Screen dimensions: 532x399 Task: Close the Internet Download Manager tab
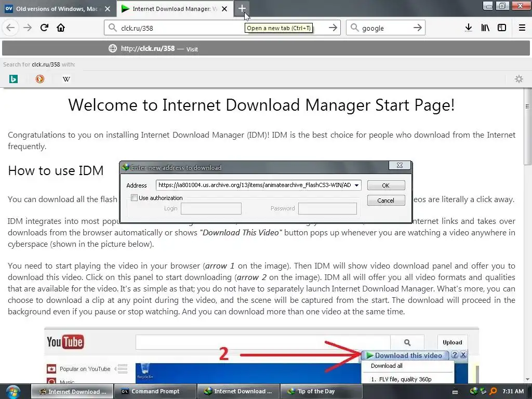coord(224,9)
